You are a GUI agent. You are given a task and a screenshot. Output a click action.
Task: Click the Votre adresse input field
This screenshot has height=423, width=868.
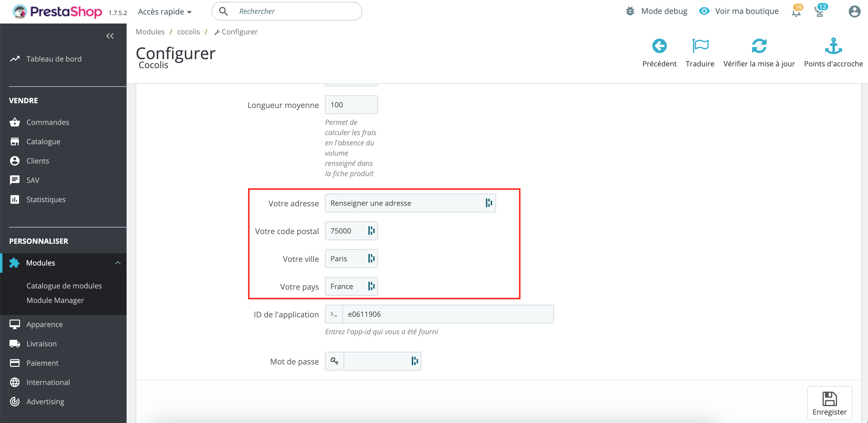(404, 203)
